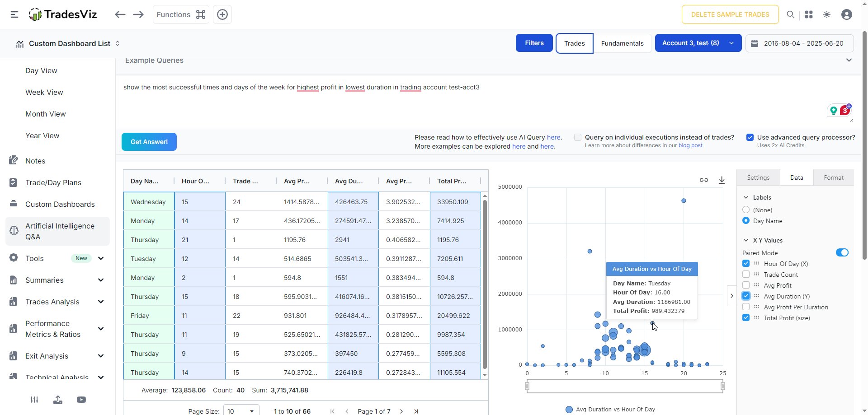
Task: Click the calendar icon in date range
Action: tap(755, 43)
